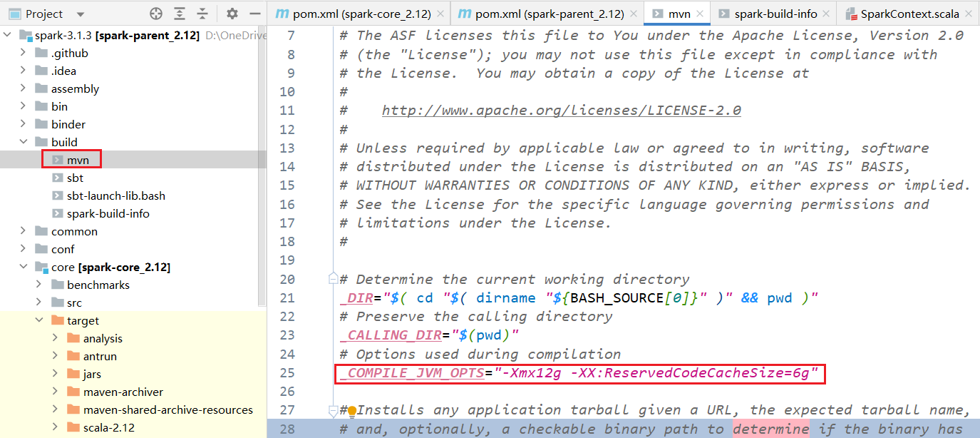Expand the bin folder arrow
Screen dimensions: 980x438
(x=24, y=106)
